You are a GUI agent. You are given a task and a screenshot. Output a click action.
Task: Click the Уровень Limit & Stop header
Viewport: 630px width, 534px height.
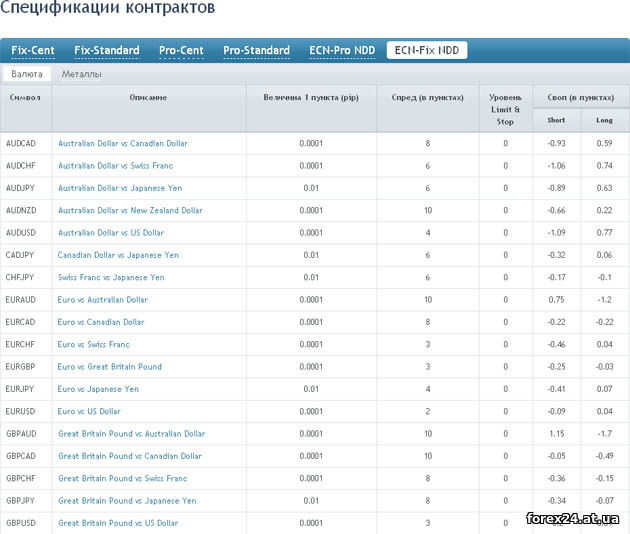pos(505,109)
